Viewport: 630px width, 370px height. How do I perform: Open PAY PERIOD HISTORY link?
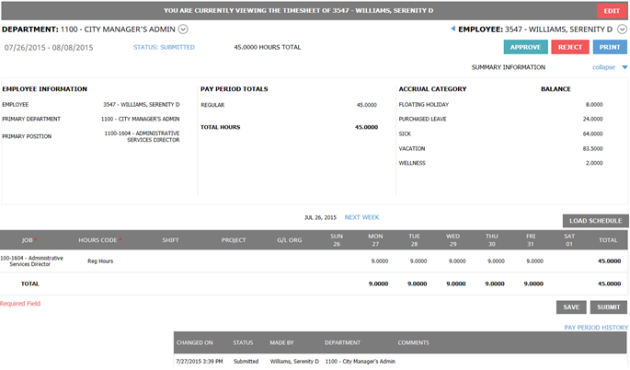tap(596, 328)
